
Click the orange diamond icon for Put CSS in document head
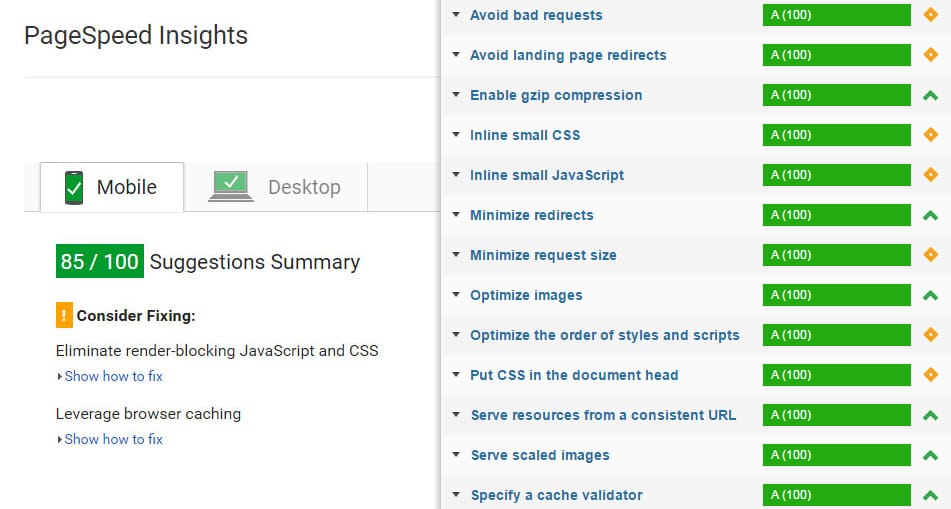pyautogui.click(x=930, y=375)
